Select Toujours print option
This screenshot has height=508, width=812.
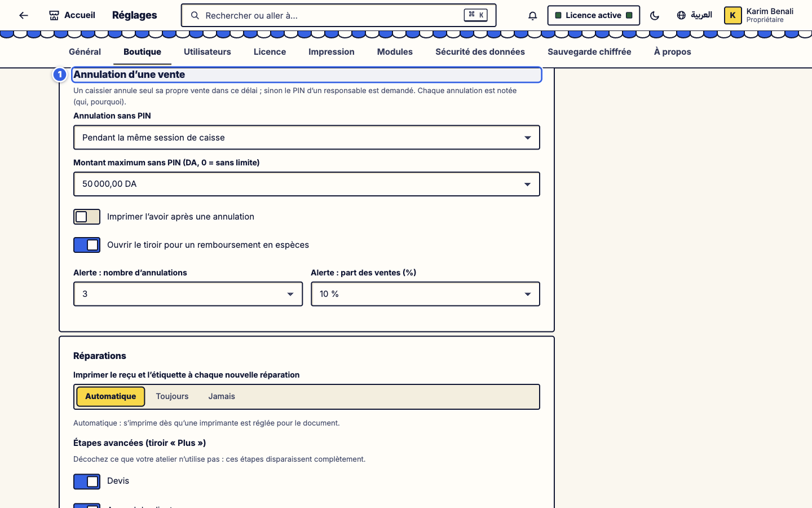(172, 396)
